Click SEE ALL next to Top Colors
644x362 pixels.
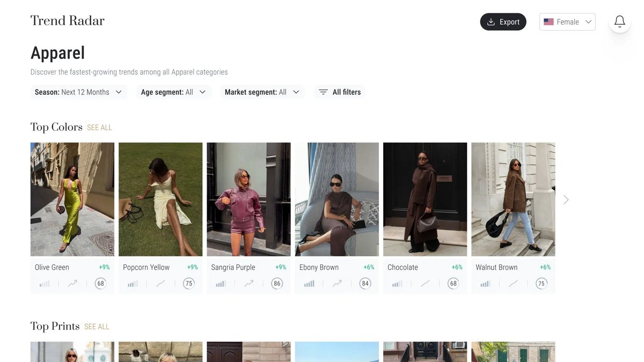[x=99, y=128]
